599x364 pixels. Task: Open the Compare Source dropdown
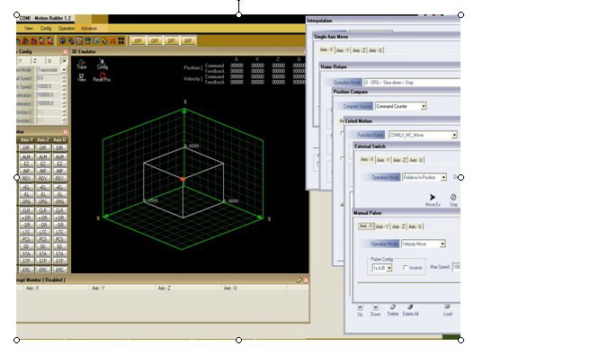(x=400, y=106)
